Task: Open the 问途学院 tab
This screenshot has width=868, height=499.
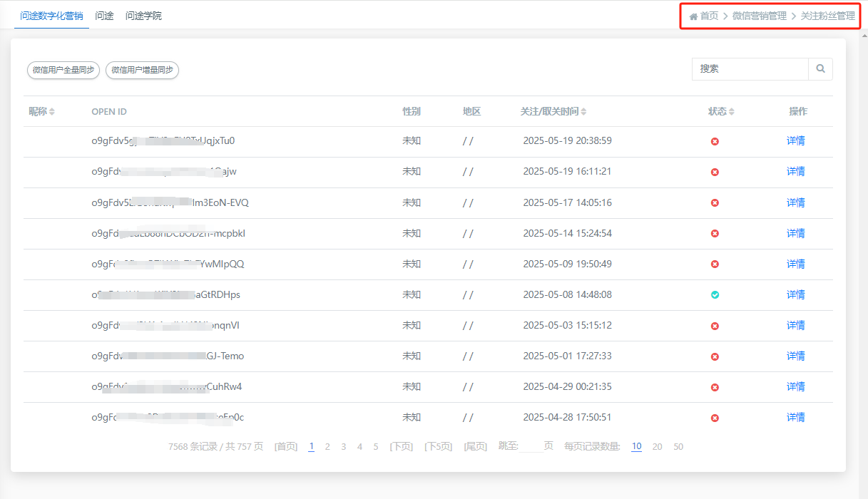Action: [x=143, y=16]
